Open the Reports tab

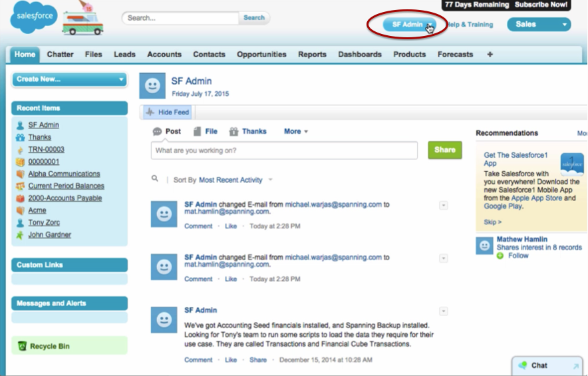(x=312, y=55)
